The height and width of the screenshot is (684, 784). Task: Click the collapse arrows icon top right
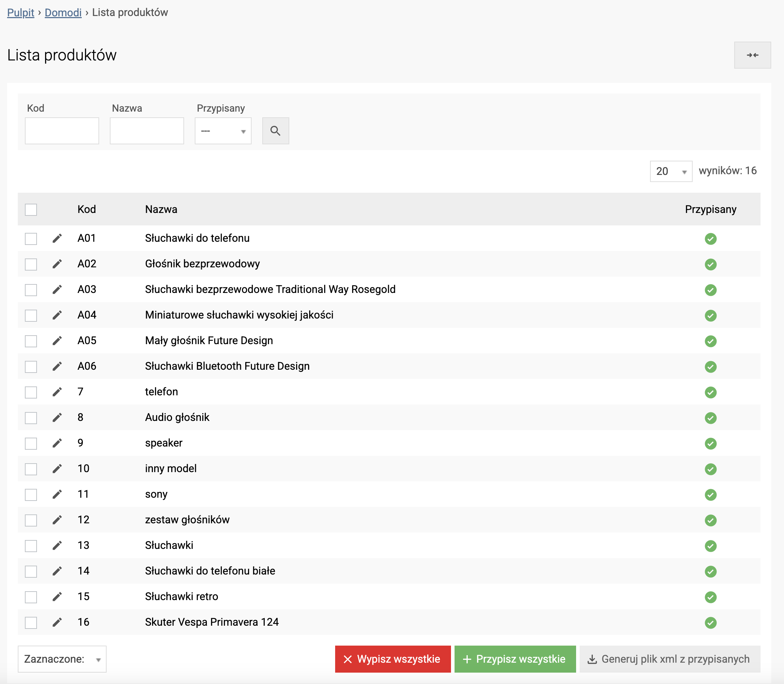(752, 55)
